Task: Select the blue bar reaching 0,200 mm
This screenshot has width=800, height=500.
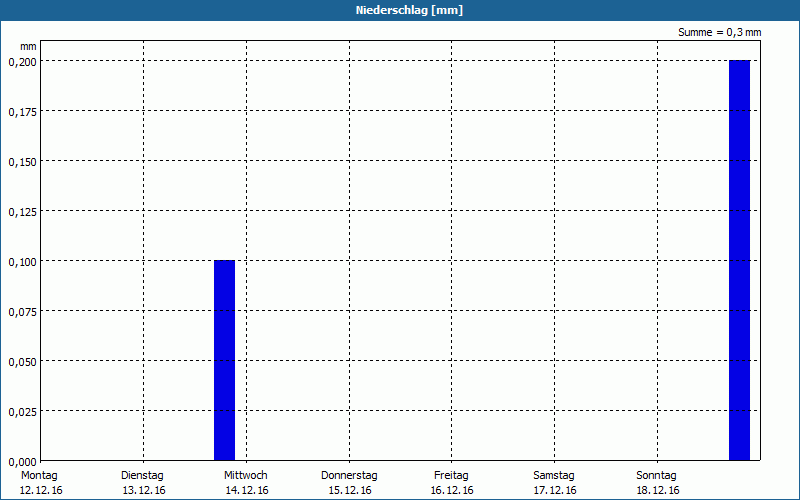Action: pos(739,260)
